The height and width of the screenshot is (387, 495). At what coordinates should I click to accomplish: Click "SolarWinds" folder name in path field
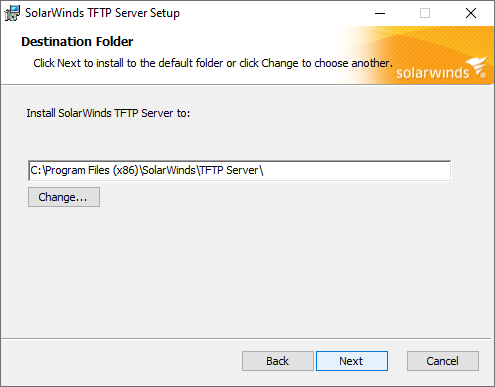169,170
